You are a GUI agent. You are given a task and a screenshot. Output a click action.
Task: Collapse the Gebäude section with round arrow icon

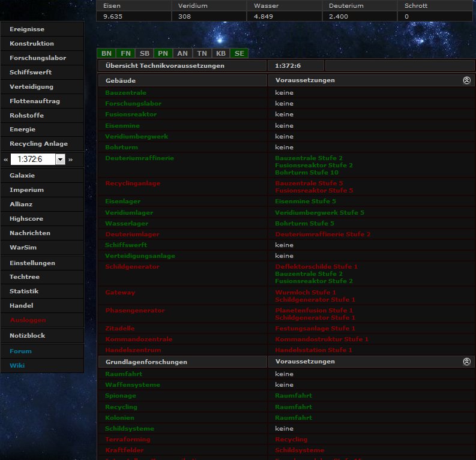point(466,80)
